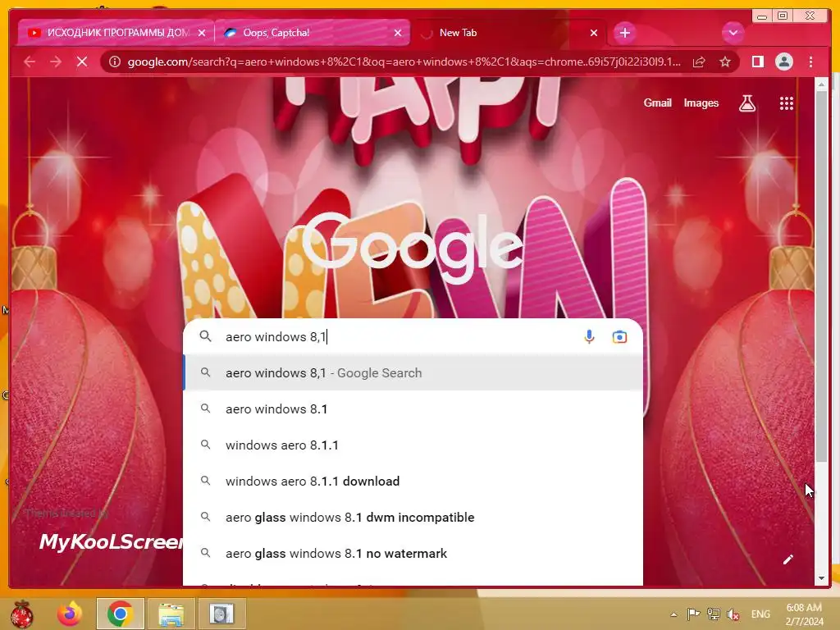The width and height of the screenshot is (840, 630).
Task: Click the scrollbar up arrow
Action: (821, 84)
